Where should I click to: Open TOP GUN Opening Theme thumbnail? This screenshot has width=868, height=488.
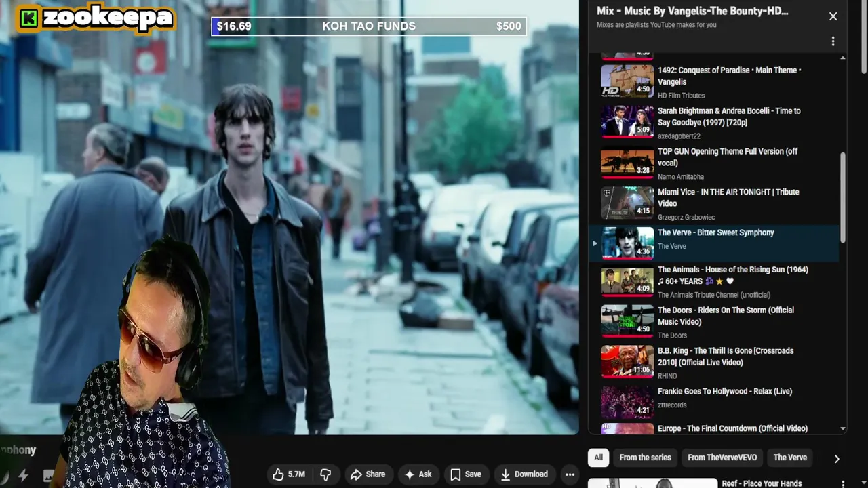(627, 162)
